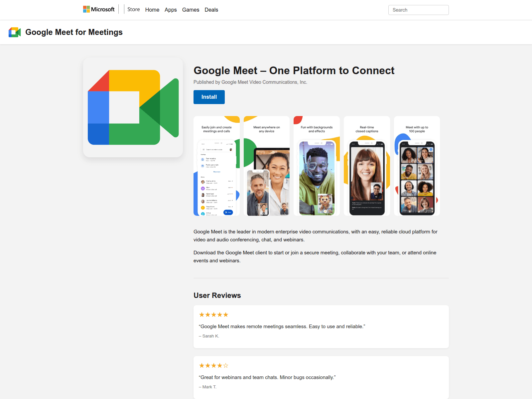The width and height of the screenshot is (532, 399).
Task: Focus the Search input field
Action: click(x=418, y=10)
